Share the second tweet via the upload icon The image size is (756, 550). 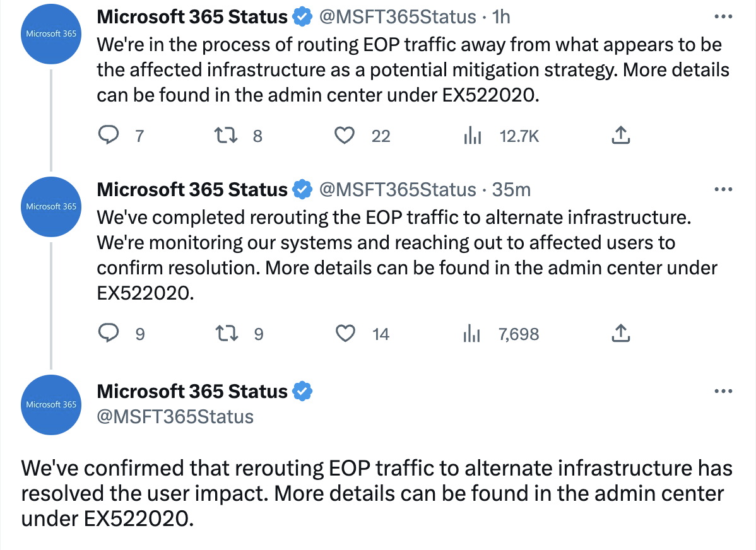coord(620,333)
